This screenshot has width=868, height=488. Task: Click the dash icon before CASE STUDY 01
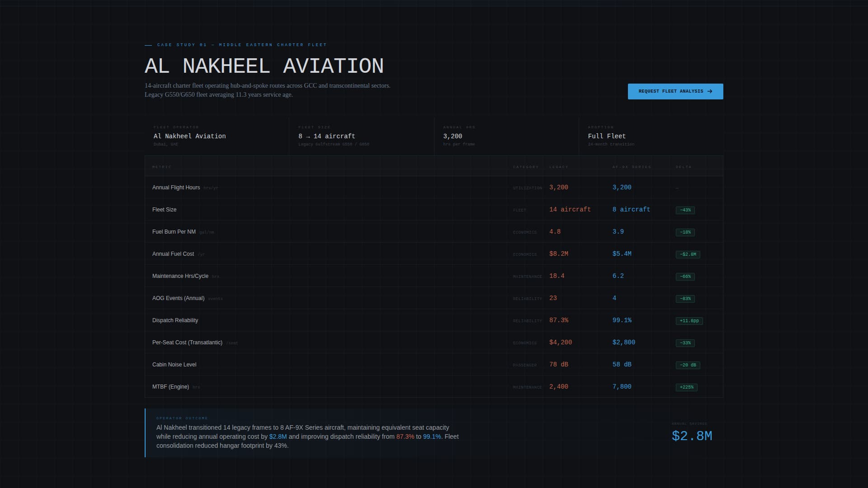click(x=148, y=45)
